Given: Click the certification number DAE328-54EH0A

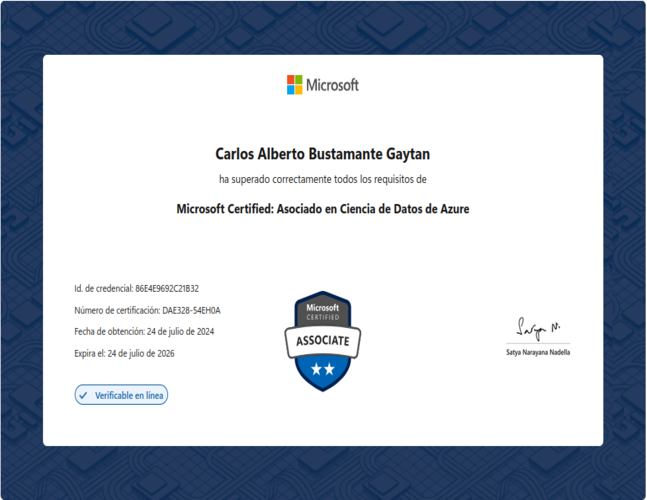Looking at the screenshot, I should 191,310.
